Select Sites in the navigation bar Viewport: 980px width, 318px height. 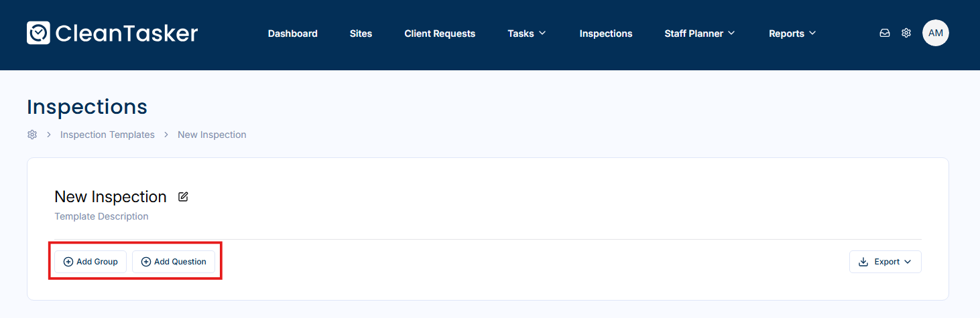361,33
